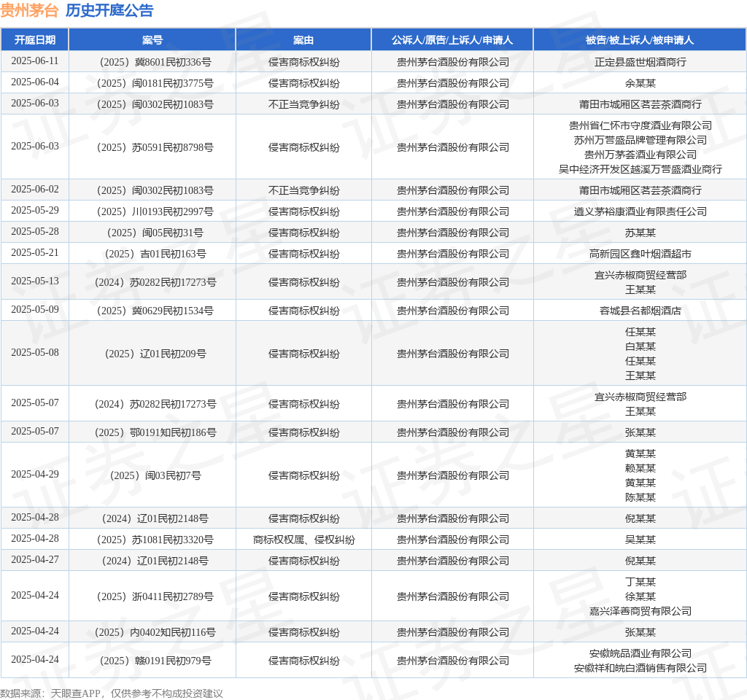Click the 数据来源 天眼查APP footer note
The width and height of the screenshot is (747, 700).
tap(112, 693)
